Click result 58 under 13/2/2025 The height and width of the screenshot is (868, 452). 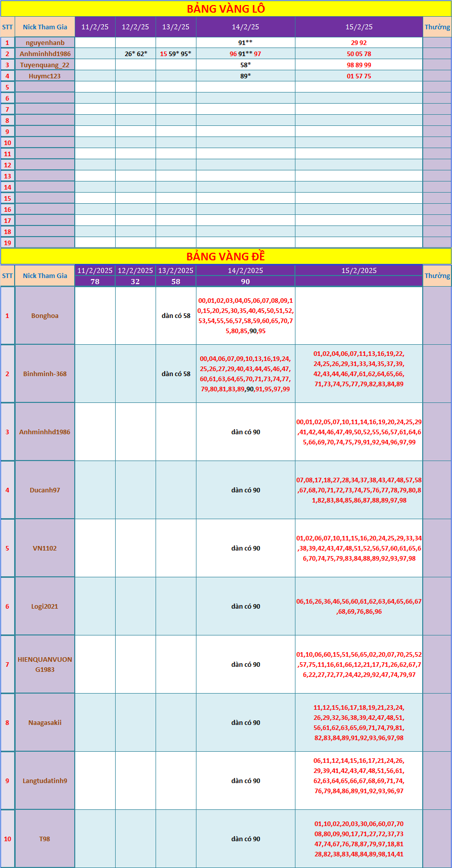176,282
